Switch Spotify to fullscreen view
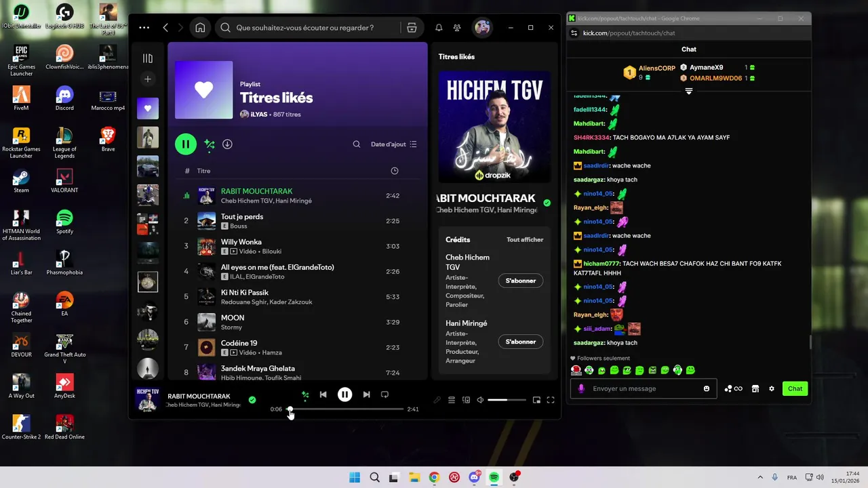Screen dimensions: 868x488 tap(551, 400)
